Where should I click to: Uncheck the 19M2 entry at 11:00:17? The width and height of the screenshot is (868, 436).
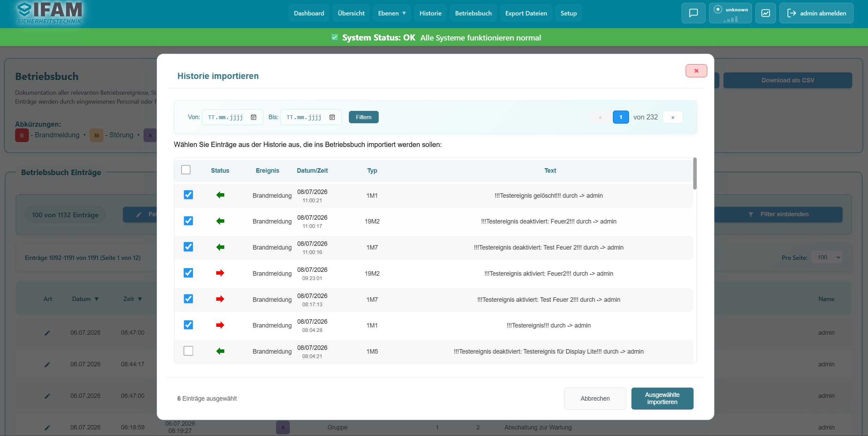[x=188, y=221]
